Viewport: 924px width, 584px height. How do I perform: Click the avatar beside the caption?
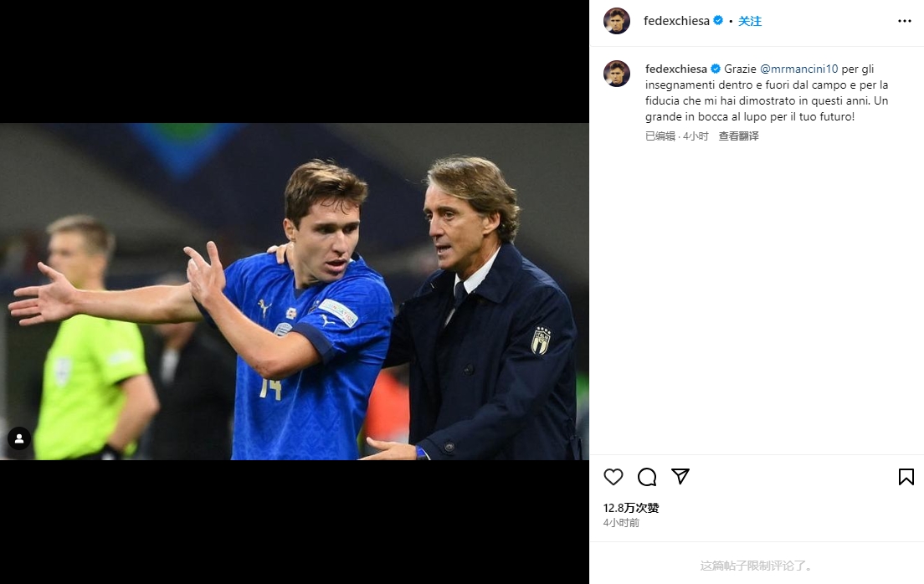[x=617, y=74]
